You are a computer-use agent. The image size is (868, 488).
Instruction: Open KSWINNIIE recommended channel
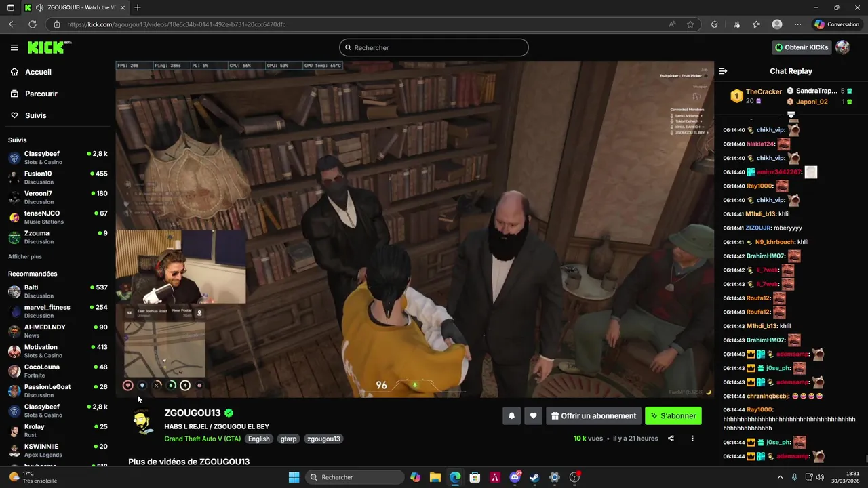pyautogui.click(x=58, y=450)
